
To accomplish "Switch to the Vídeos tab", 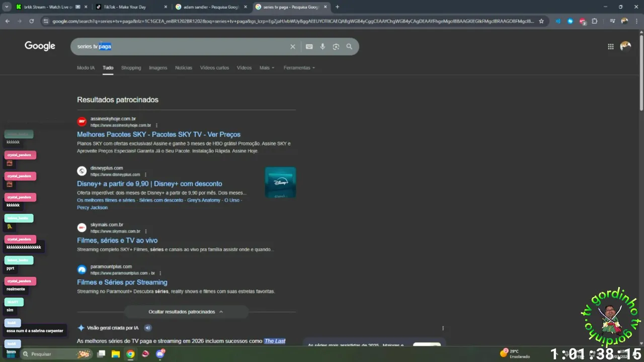I will (x=244, y=68).
